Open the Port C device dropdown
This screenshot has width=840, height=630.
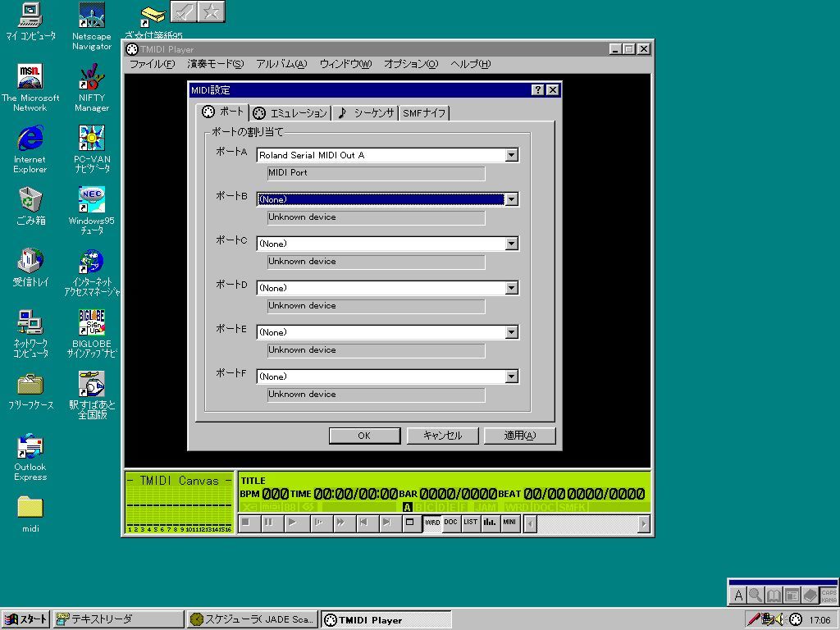[512, 244]
